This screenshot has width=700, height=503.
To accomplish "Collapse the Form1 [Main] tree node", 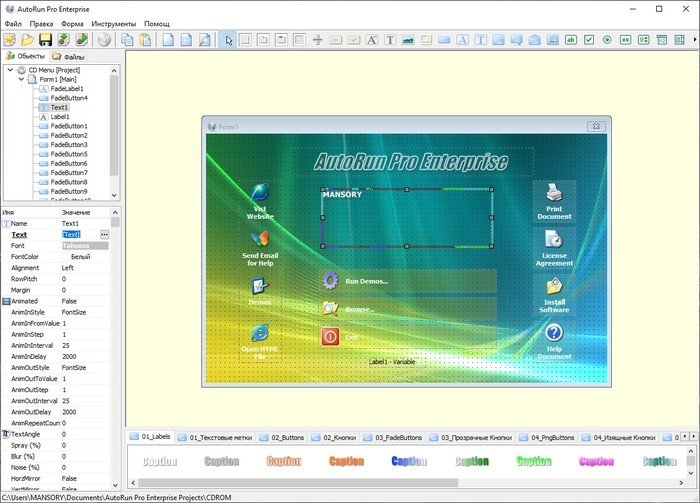I will click(x=21, y=79).
